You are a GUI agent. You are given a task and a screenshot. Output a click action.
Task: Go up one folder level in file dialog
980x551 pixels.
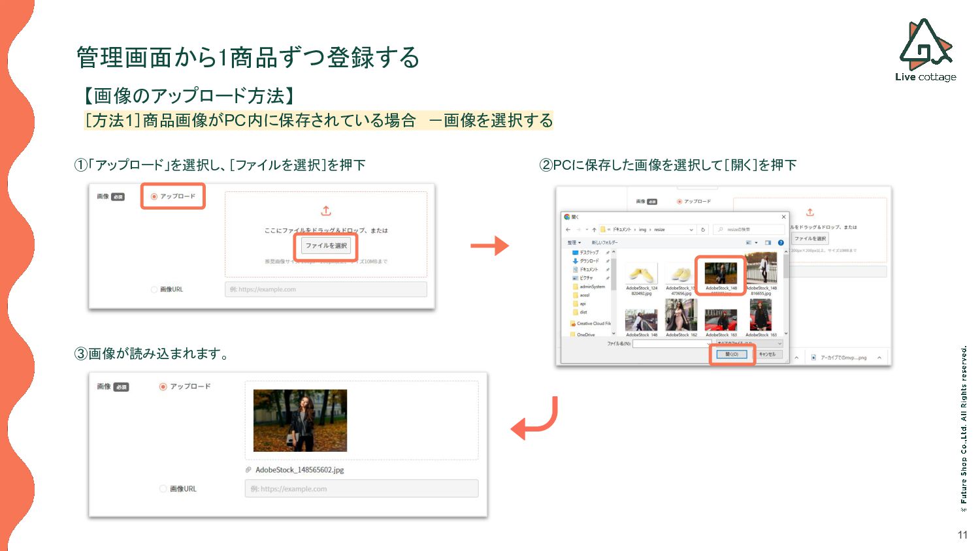[x=594, y=230]
